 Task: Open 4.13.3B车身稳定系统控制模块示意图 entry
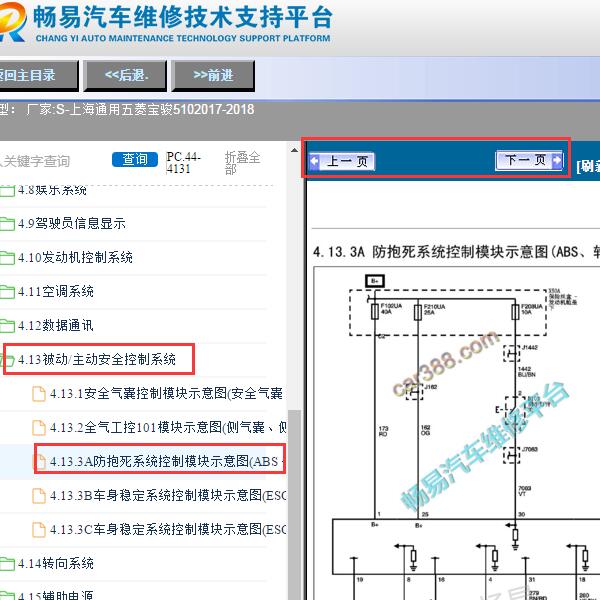pyautogui.click(x=168, y=496)
